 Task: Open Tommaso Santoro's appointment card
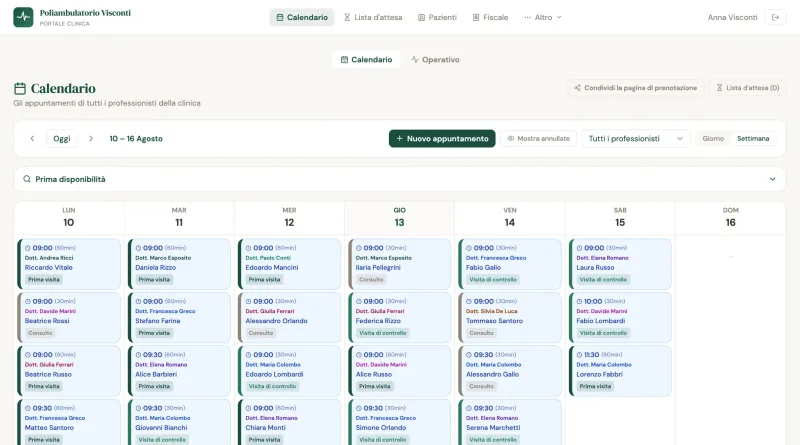click(x=510, y=317)
